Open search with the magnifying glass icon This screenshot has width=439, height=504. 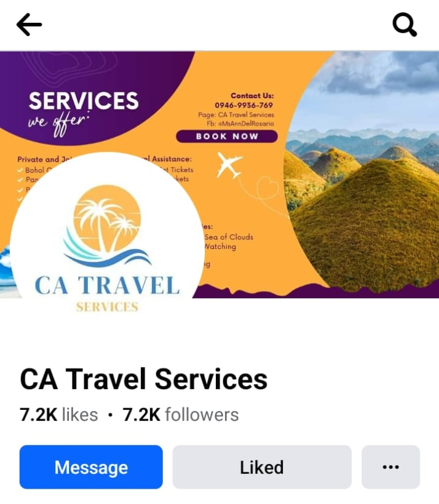coord(405,25)
